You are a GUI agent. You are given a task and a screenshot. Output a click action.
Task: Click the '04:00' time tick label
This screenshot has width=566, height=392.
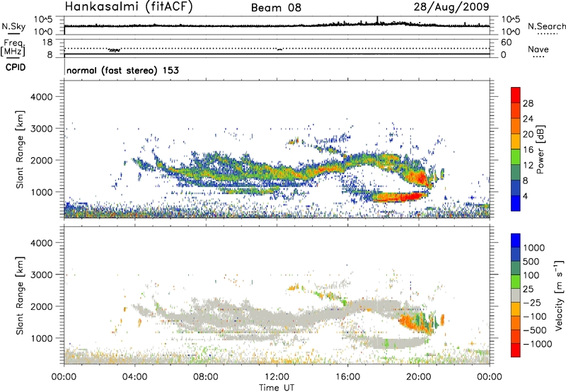pos(134,377)
